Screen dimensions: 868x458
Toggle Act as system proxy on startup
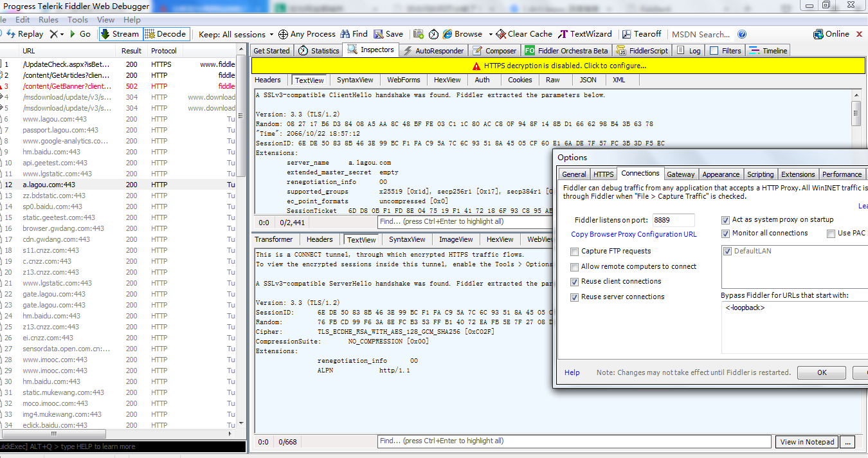(726, 220)
